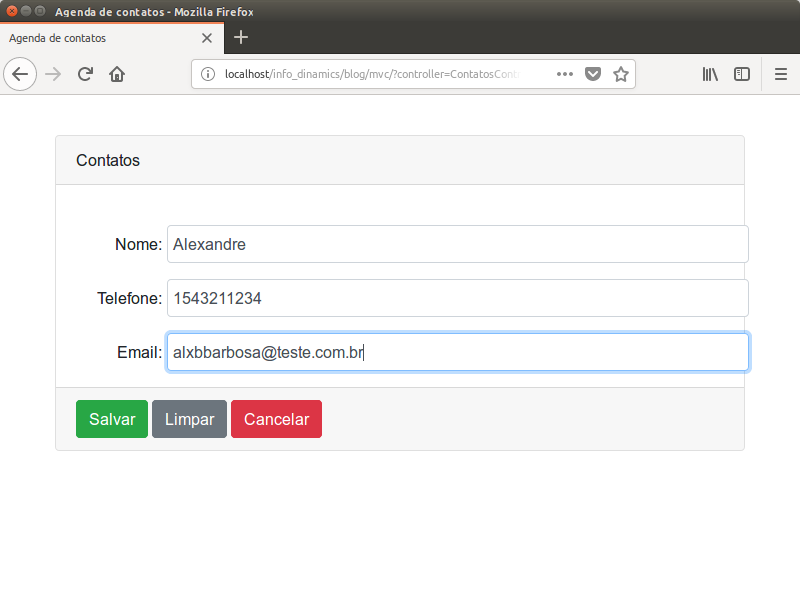Focus the Telefone input field
Viewport: 800px width, 612px height.
click(x=458, y=298)
